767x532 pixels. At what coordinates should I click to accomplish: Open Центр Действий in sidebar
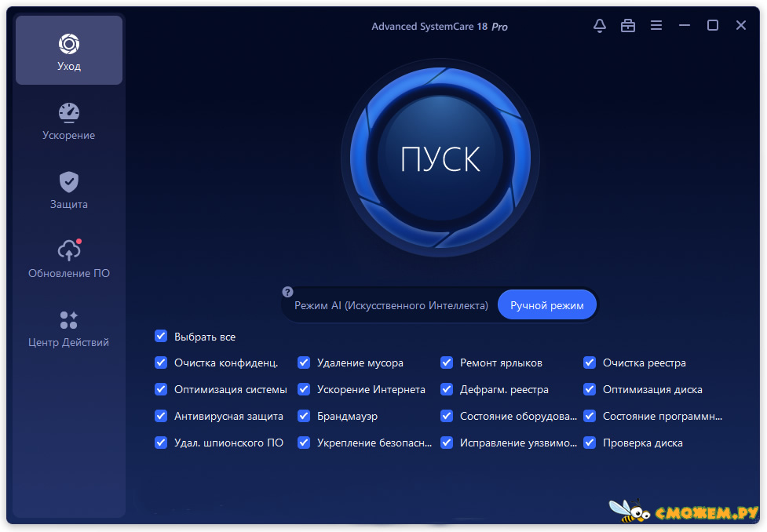[x=69, y=329]
